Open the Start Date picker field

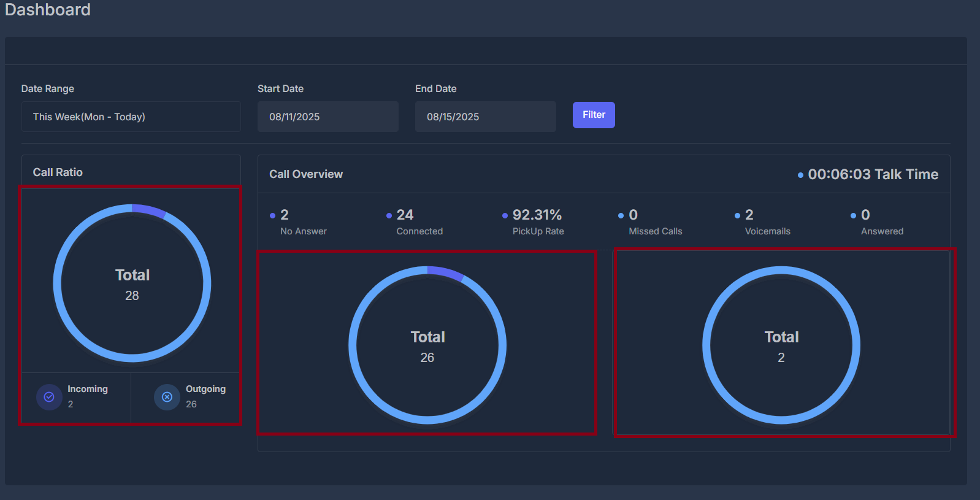(328, 117)
